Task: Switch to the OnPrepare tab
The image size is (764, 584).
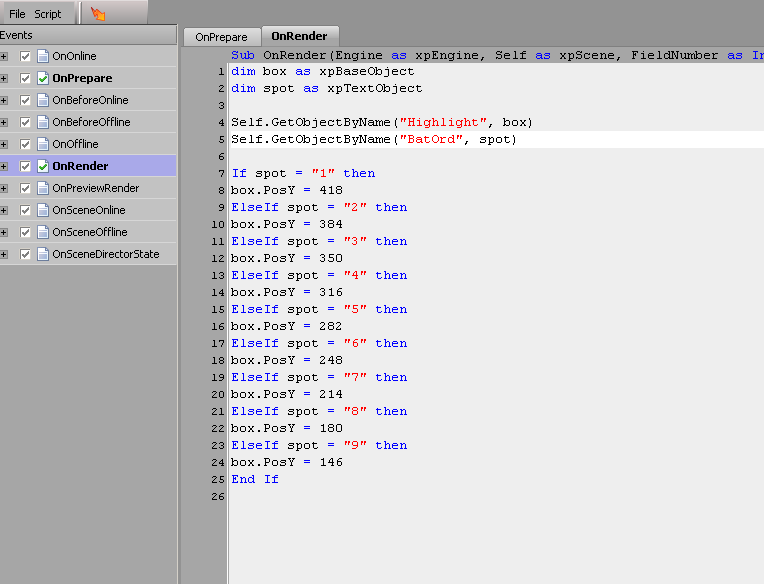Action: click(x=221, y=37)
